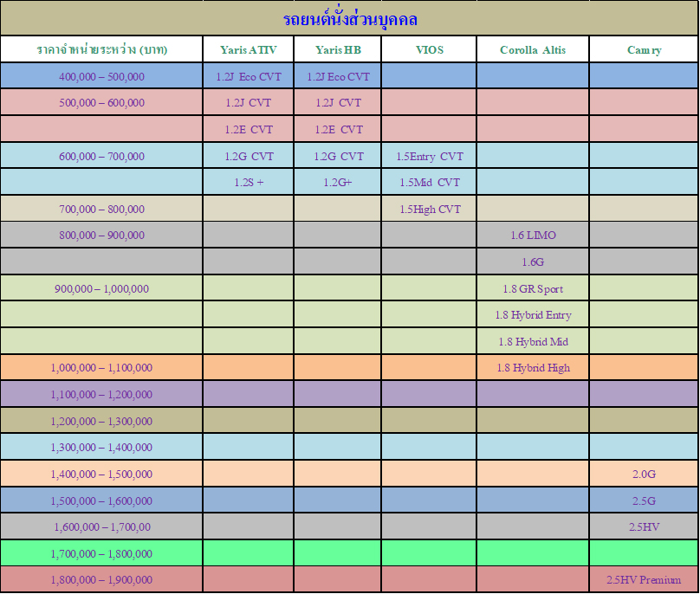The height and width of the screenshot is (594, 700).
Task: Select the Corolla Altis column header
Action: pos(533,49)
